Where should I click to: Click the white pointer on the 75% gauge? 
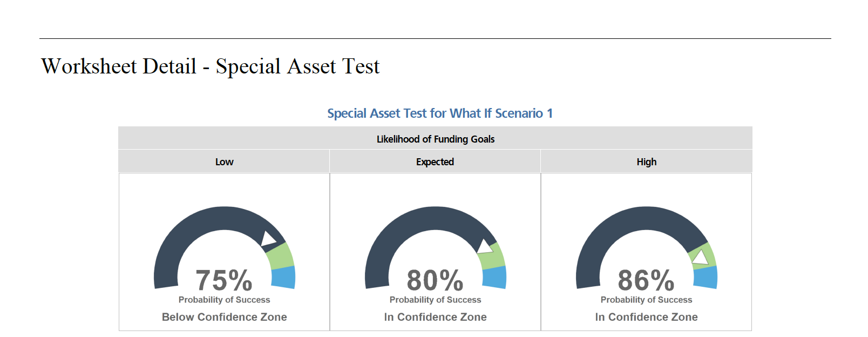point(268,239)
